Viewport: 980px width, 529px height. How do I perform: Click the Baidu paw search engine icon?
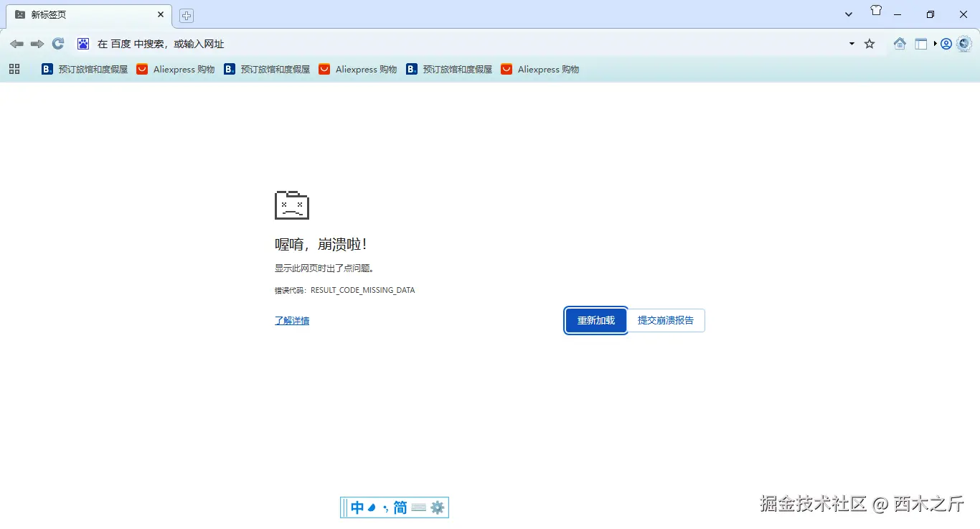(x=83, y=44)
